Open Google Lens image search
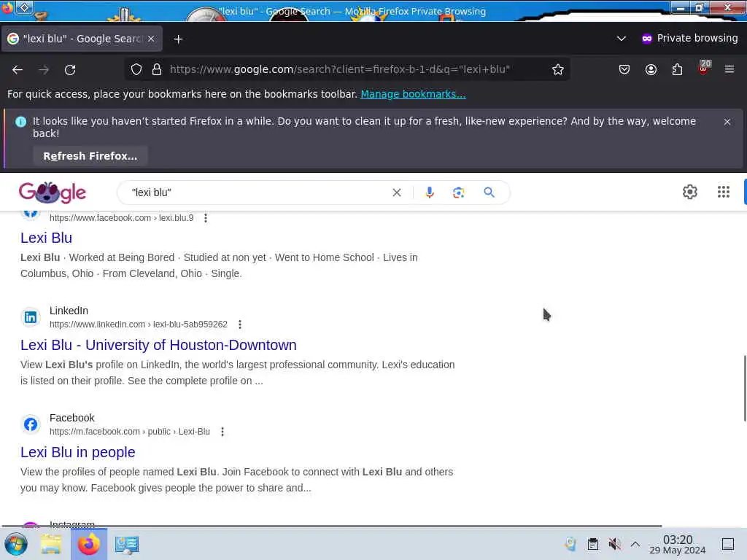This screenshot has width=747, height=560. click(458, 192)
